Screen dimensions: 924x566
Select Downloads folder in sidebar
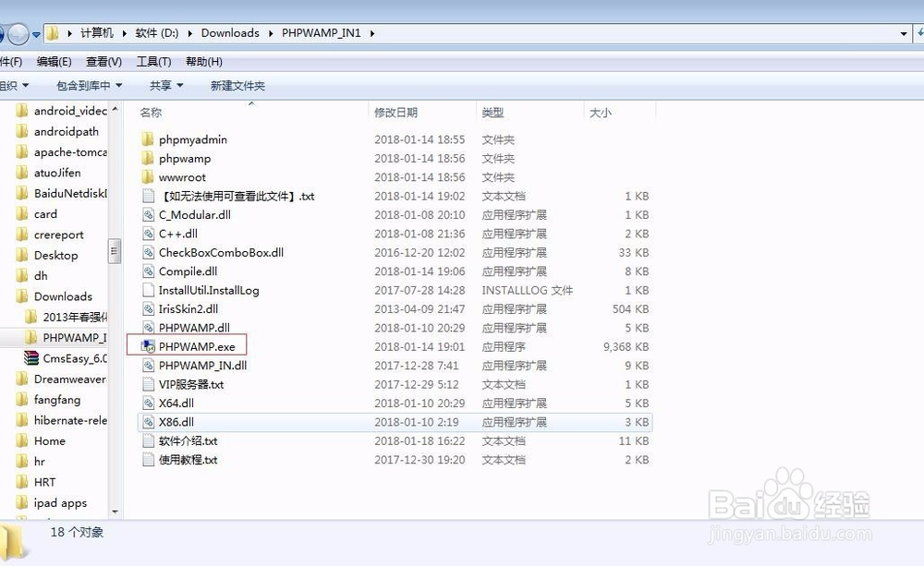pyautogui.click(x=55, y=296)
